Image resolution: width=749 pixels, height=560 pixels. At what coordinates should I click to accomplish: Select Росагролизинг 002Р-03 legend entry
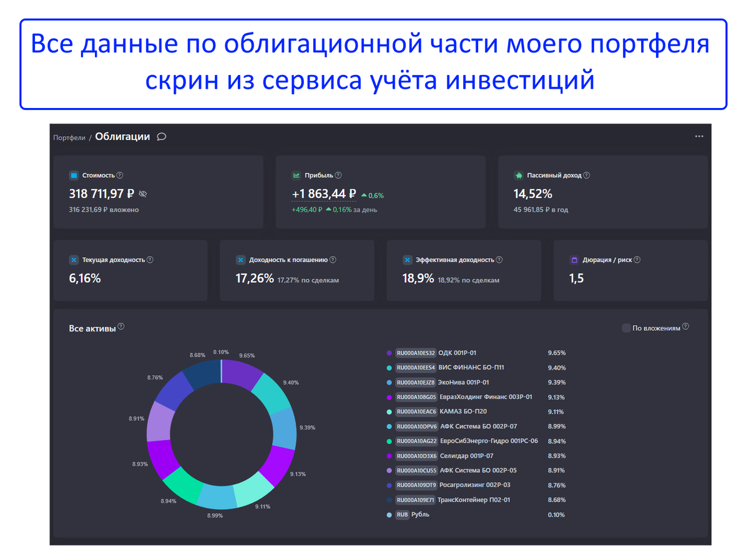475,485
